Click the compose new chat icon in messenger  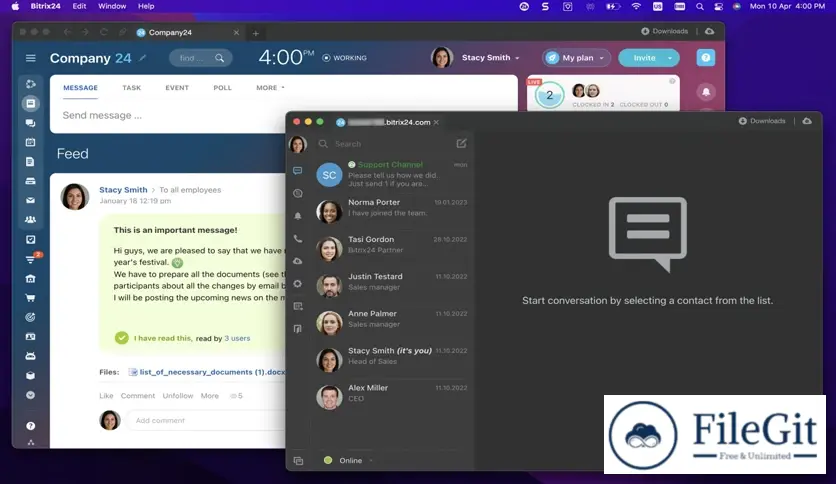461,143
